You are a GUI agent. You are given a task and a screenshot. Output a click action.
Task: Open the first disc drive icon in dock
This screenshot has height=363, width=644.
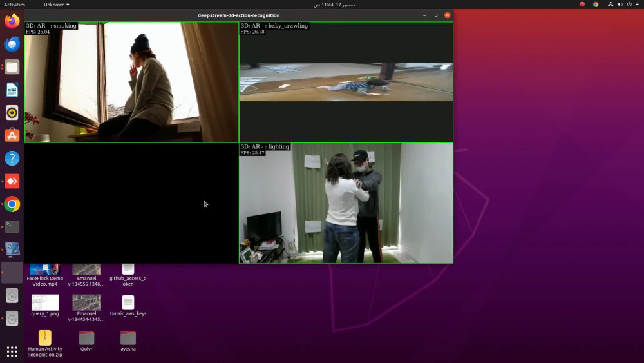pos(12,295)
